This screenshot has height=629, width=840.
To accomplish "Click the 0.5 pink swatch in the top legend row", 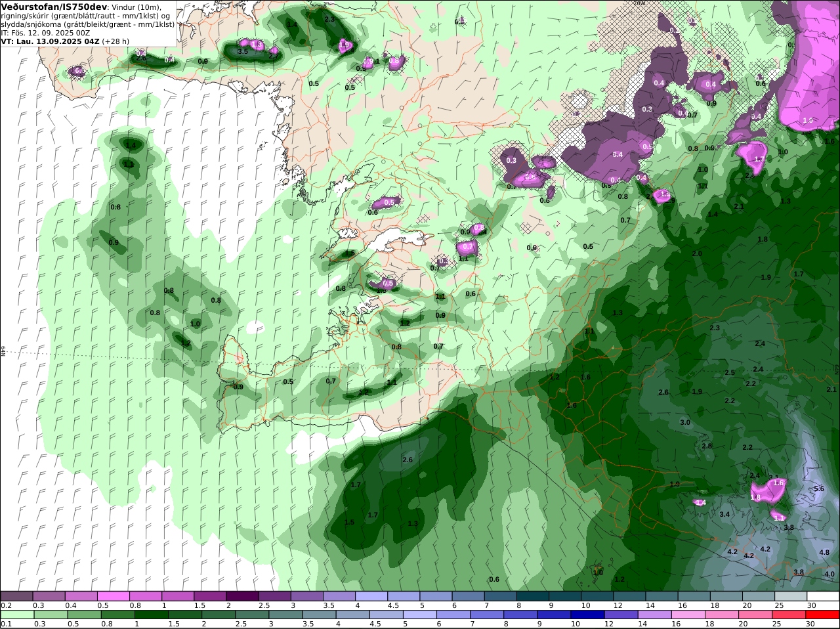I will click(x=113, y=596).
